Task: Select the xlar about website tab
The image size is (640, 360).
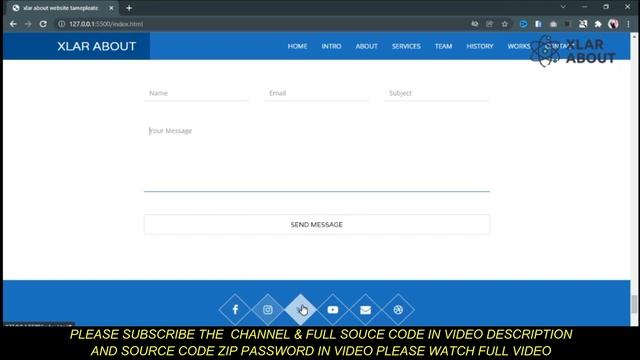Action: [x=60, y=8]
